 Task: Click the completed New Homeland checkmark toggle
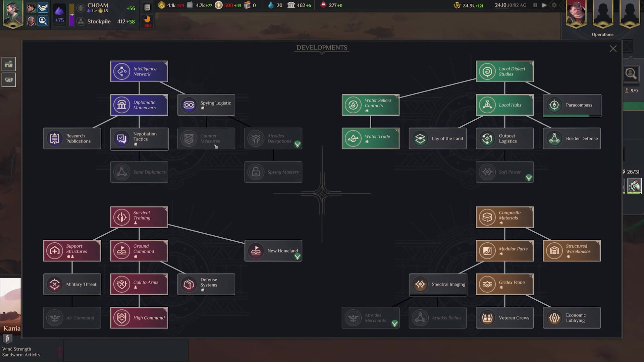(x=298, y=258)
